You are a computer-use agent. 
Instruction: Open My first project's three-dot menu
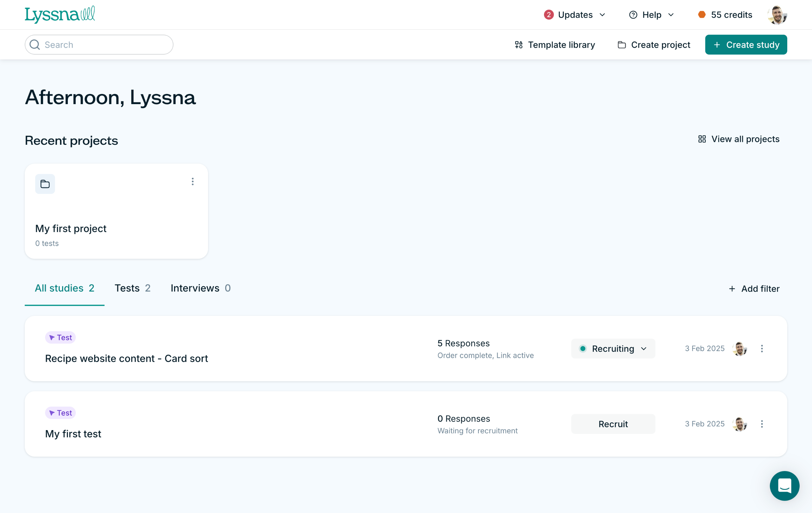point(193,182)
